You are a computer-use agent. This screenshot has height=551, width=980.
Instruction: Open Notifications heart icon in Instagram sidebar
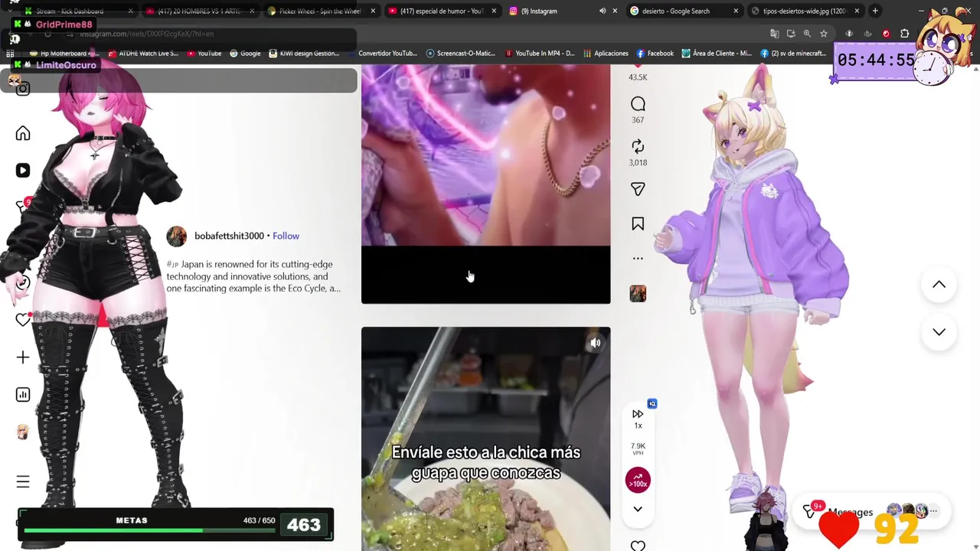click(x=23, y=320)
